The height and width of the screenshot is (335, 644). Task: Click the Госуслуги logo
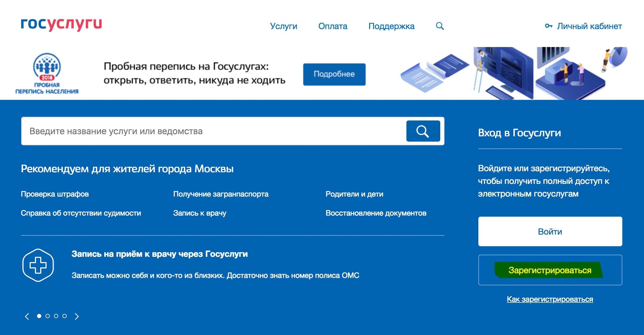pos(61,24)
